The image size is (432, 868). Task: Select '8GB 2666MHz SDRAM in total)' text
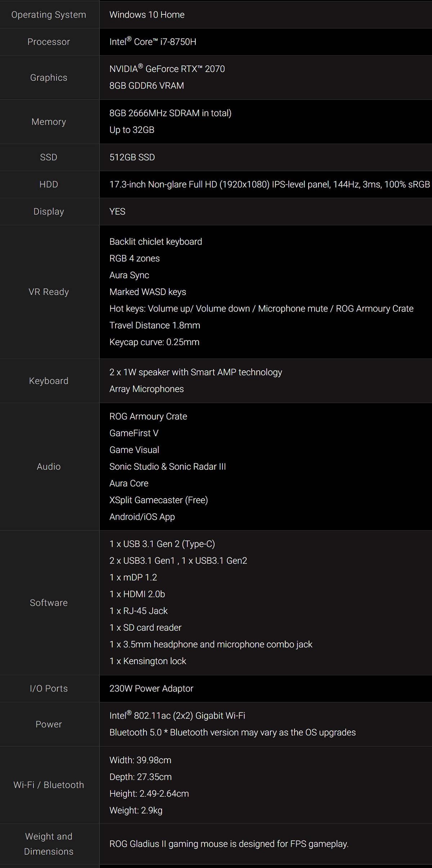(x=170, y=113)
